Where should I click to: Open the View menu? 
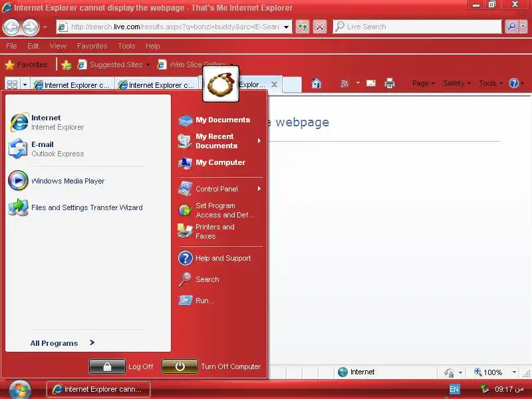[58, 46]
